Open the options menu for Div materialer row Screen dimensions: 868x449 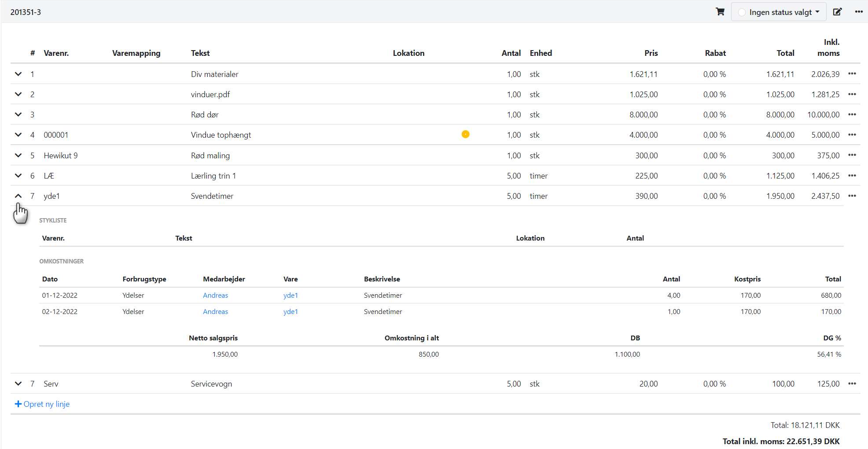852,74
